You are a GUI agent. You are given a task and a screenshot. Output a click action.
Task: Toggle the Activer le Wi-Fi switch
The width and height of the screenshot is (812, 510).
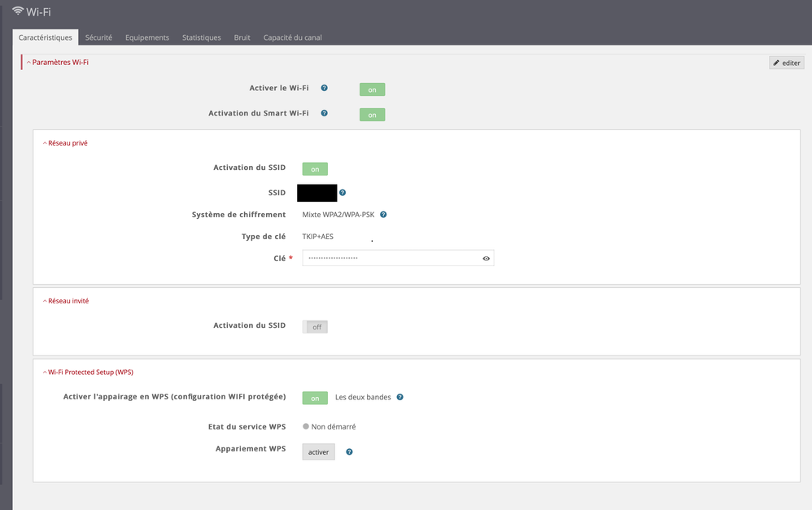[372, 89]
